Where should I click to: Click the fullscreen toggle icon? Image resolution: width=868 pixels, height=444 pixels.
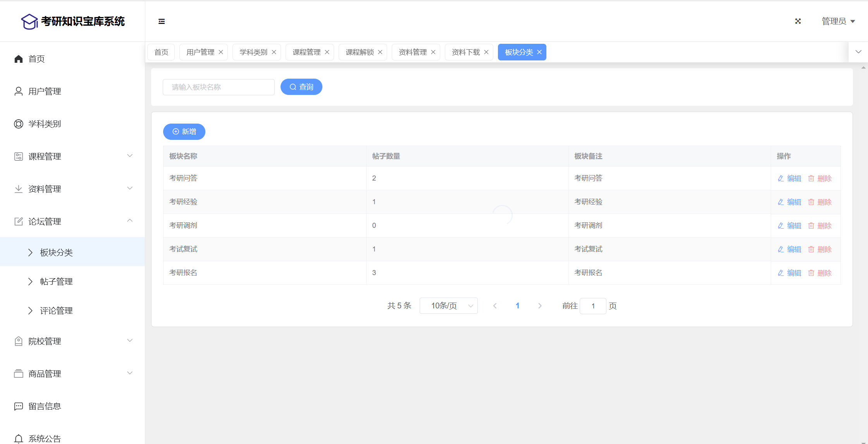(798, 21)
